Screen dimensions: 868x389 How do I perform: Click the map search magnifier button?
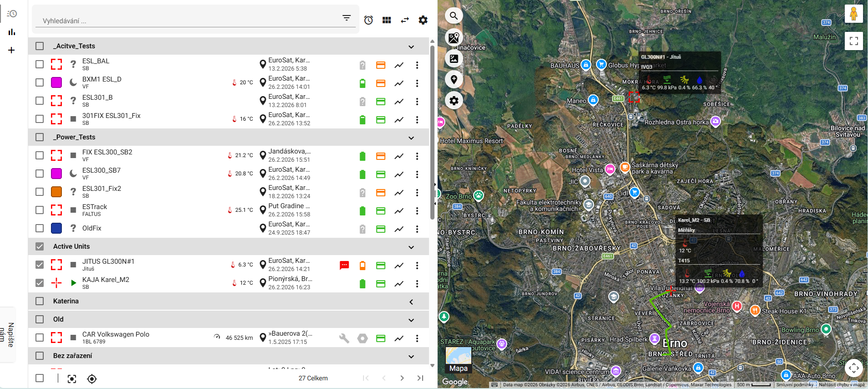[454, 16]
